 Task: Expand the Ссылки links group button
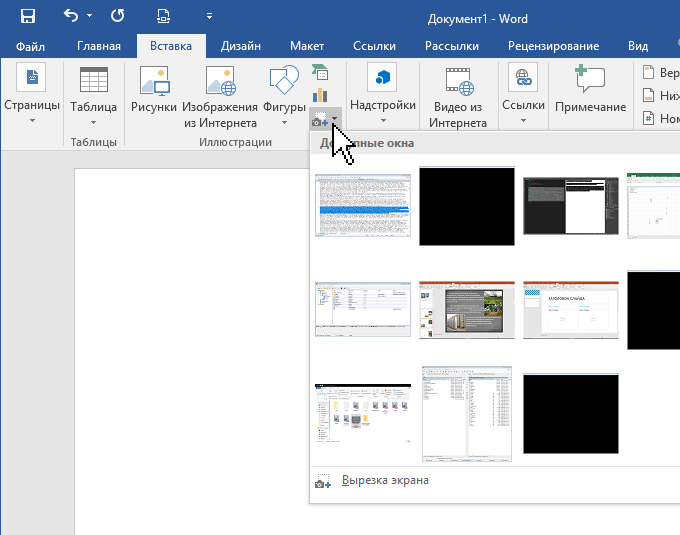click(523, 94)
